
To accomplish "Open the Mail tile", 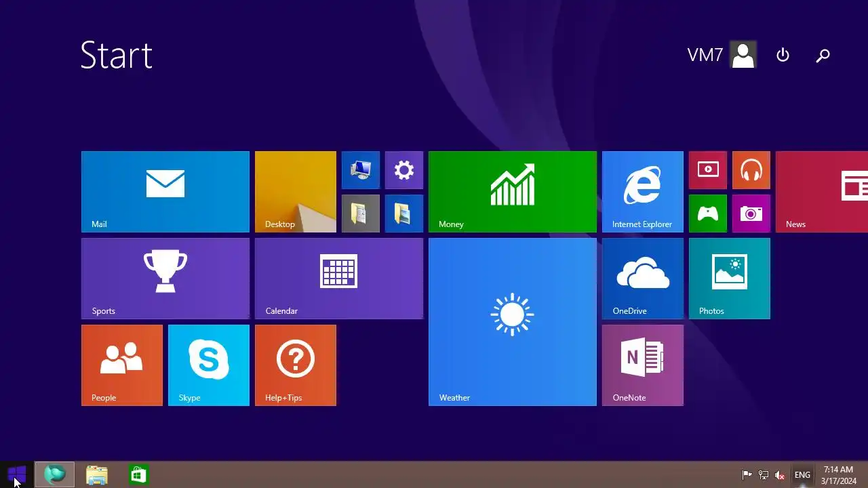I will coord(165,192).
